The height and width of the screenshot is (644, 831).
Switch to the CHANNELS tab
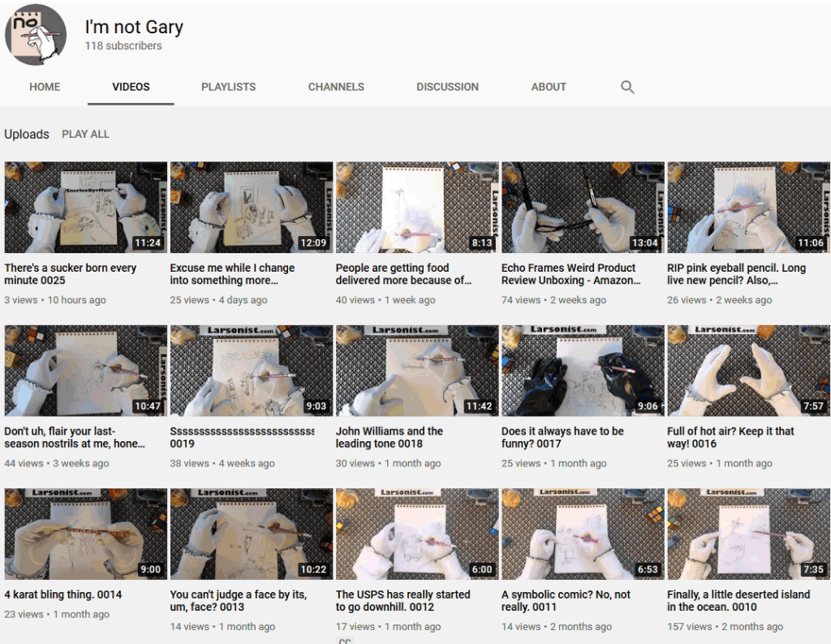click(336, 87)
